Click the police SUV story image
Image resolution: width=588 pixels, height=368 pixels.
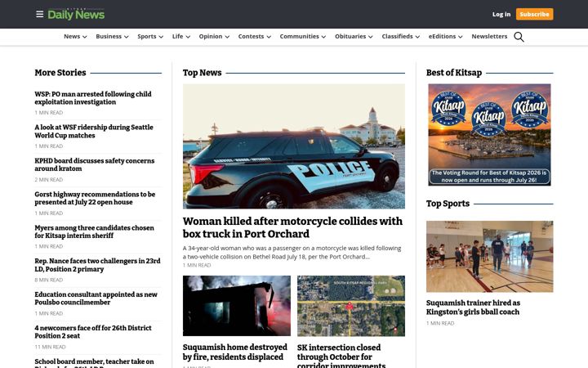coord(294,146)
